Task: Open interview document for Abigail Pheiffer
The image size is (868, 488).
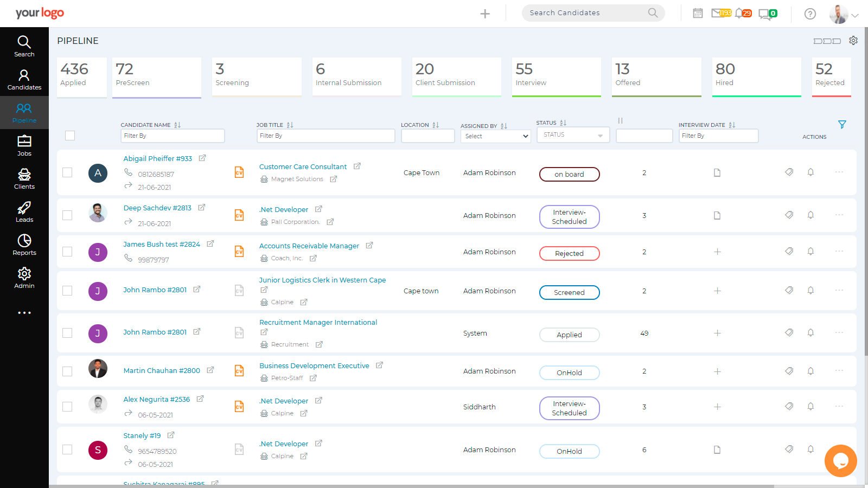Action: [717, 172]
